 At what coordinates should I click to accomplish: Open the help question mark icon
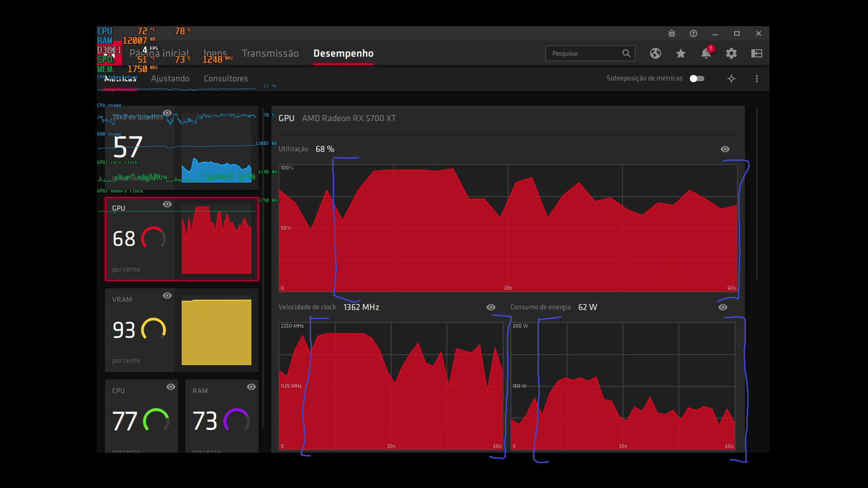coord(693,33)
